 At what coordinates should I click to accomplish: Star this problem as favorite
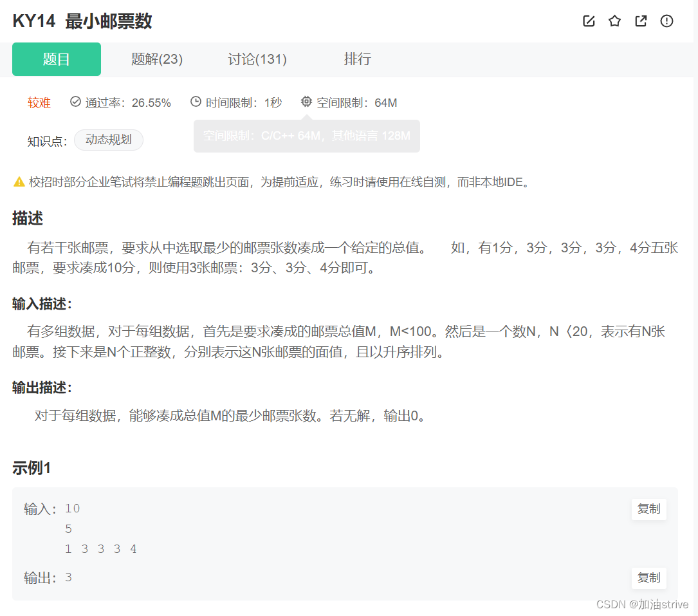614,21
